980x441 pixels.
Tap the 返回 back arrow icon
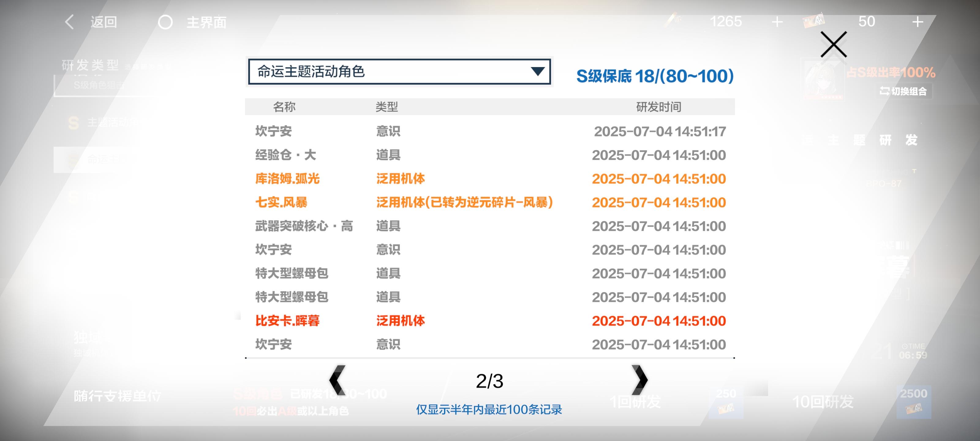coord(69,22)
